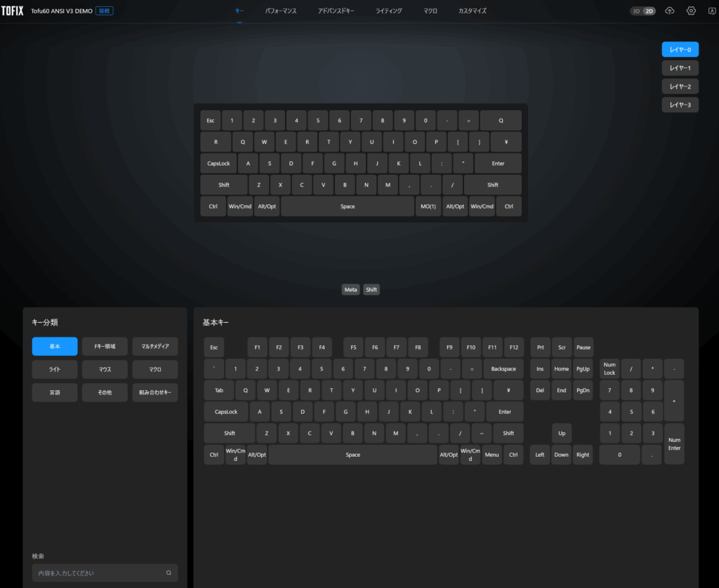Click the cloud upload icon
The width and height of the screenshot is (719, 588).
[x=669, y=11]
